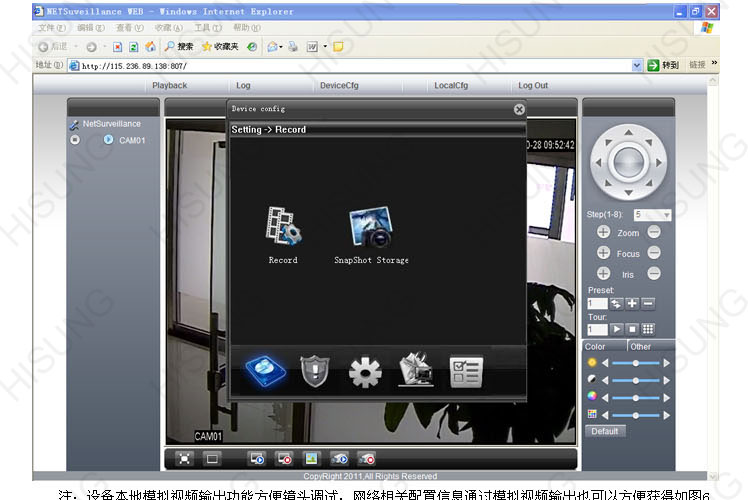Click the Zoom plus button

click(x=603, y=232)
